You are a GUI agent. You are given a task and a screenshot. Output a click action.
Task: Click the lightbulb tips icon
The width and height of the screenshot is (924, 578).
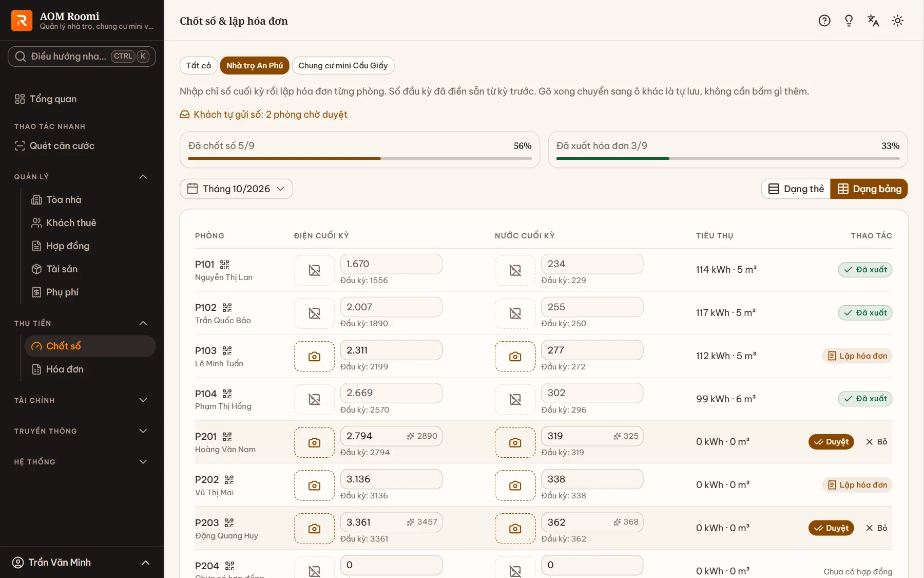(x=849, y=21)
